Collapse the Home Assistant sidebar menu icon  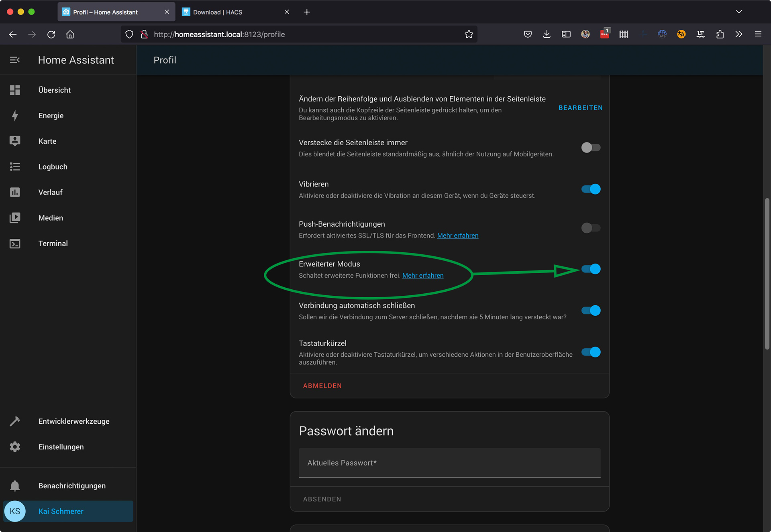tap(15, 60)
